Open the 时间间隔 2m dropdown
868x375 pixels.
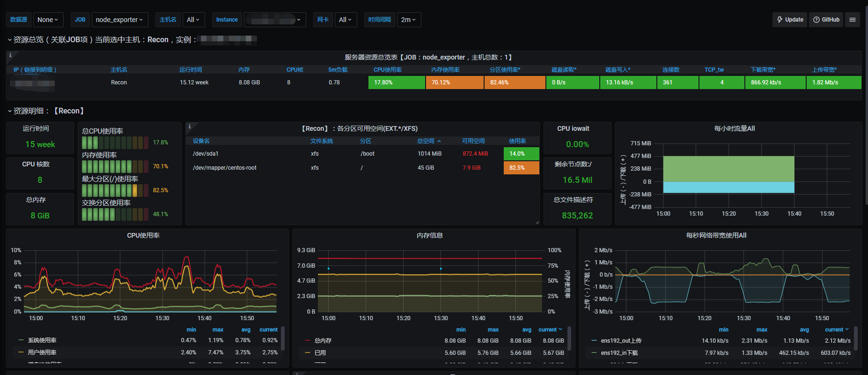point(409,20)
